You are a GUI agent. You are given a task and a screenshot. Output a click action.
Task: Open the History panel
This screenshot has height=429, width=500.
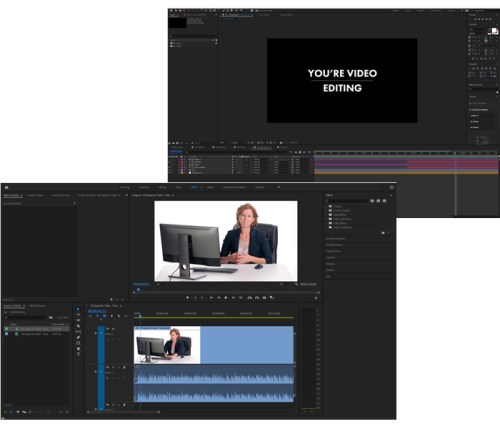330,270
